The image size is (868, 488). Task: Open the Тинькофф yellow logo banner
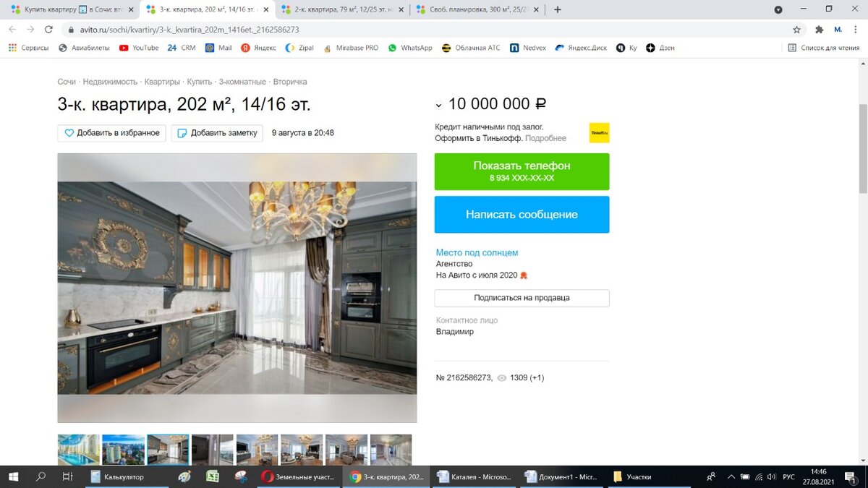599,133
